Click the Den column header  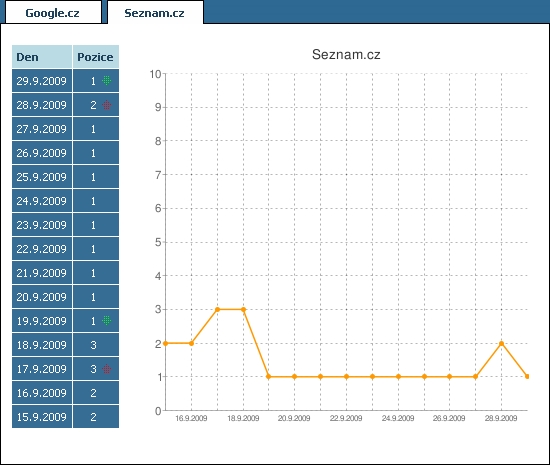coord(42,56)
